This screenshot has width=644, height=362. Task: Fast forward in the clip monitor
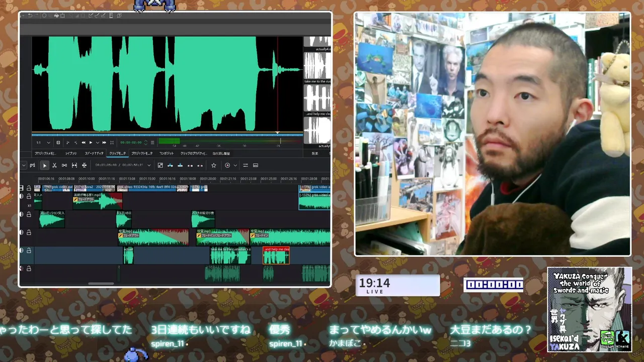click(x=104, y=142)
